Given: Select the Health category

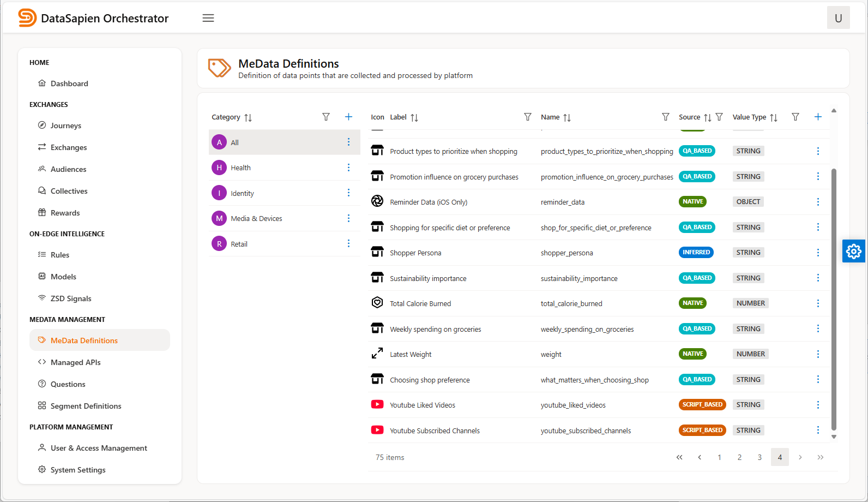Looking at the screenshot, I should coord(284,168).
